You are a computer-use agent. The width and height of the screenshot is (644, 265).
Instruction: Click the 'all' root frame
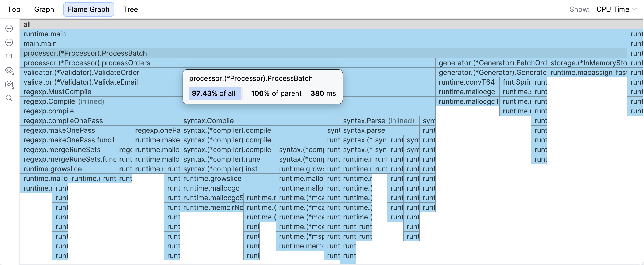coord(331,24)
